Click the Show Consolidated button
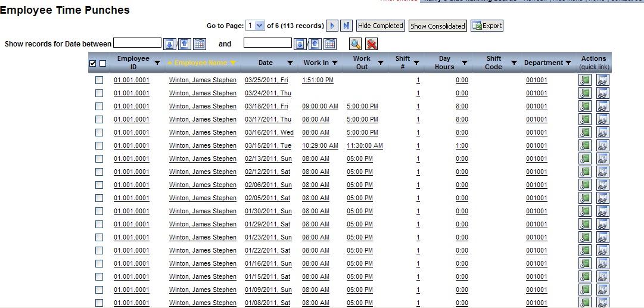The width and height of the screenshot is (644, 308). tap(438, 26)
